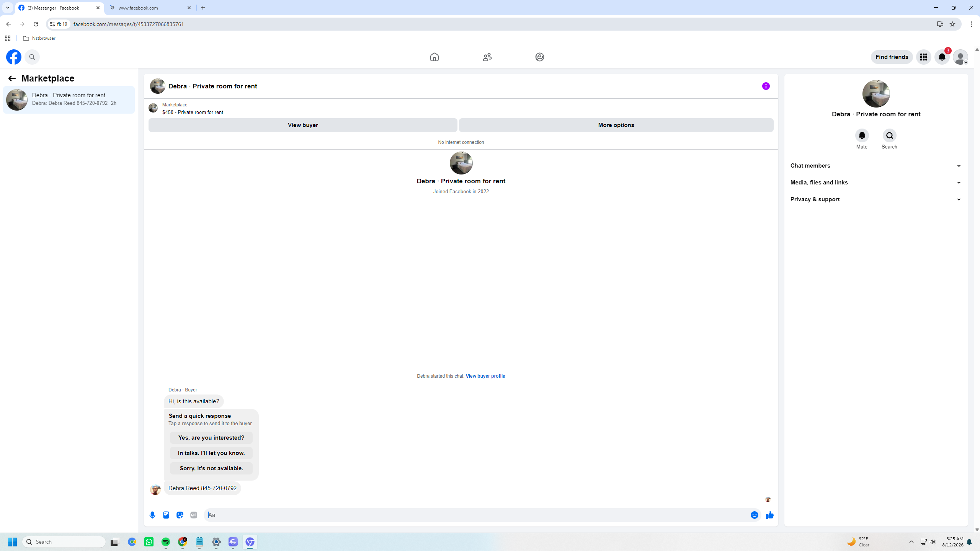The height and width of the screenshot is (551, 980).
Task: Click the More options button
Action: [x=616, y=125]
